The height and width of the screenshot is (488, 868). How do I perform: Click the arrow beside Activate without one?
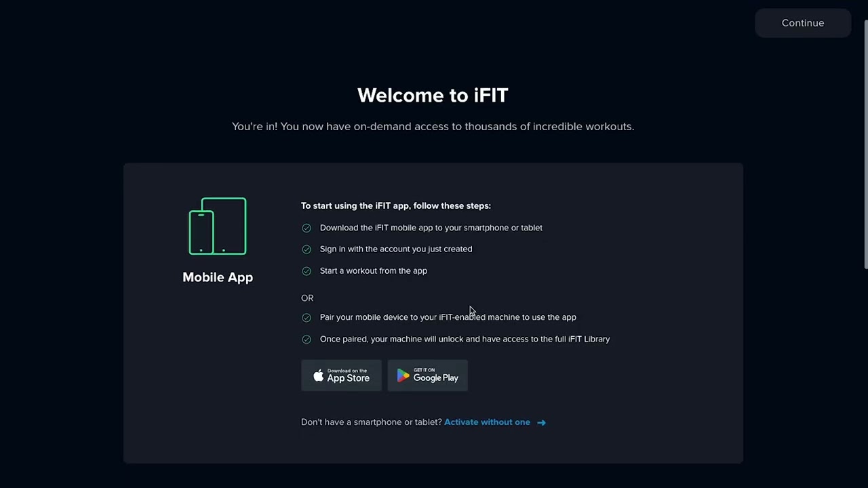[541, 422]
